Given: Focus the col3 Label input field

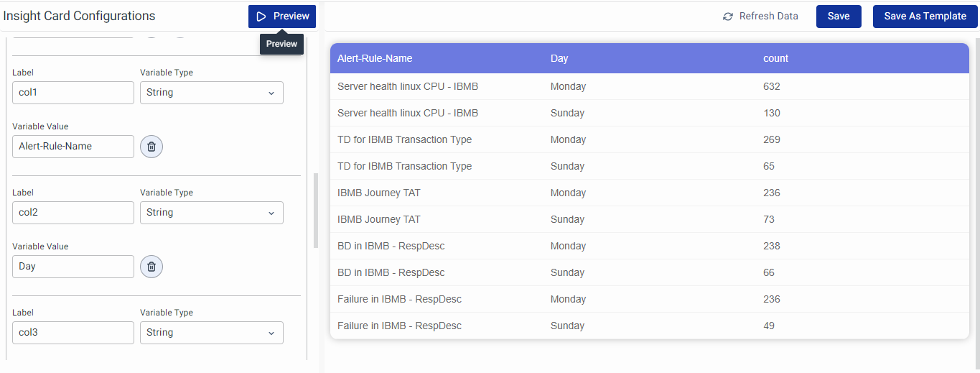Looking at the screenshot, I should point(73,333).
